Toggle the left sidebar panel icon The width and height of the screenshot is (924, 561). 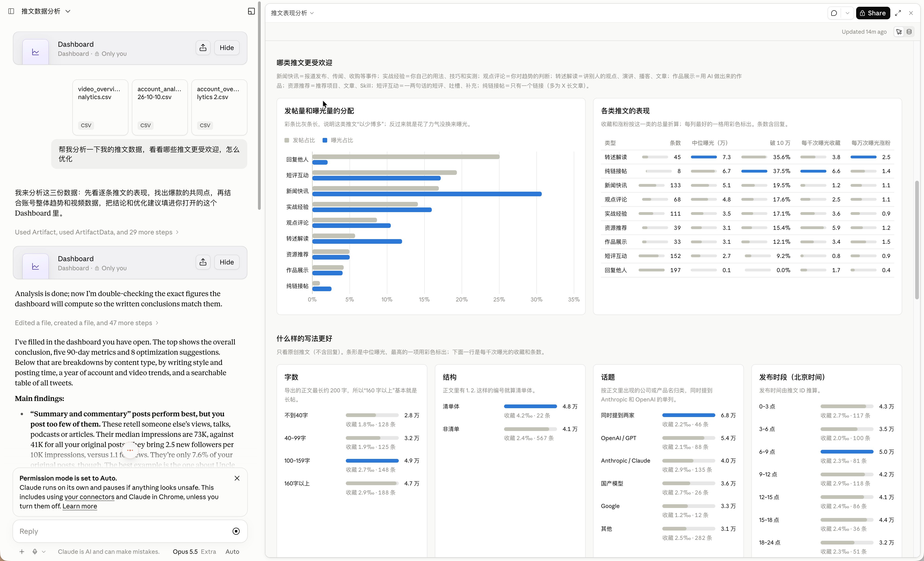point(11,11)
